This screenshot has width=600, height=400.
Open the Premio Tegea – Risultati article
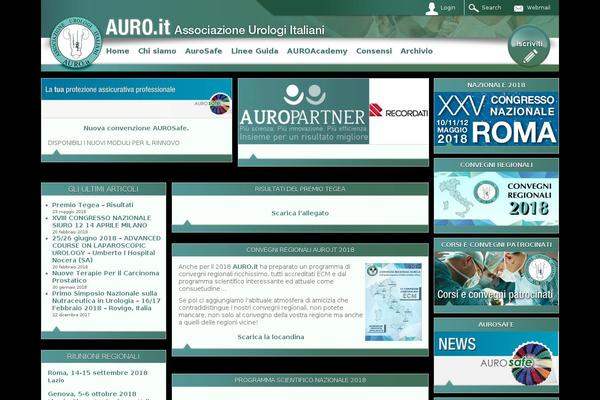point(93,205)
